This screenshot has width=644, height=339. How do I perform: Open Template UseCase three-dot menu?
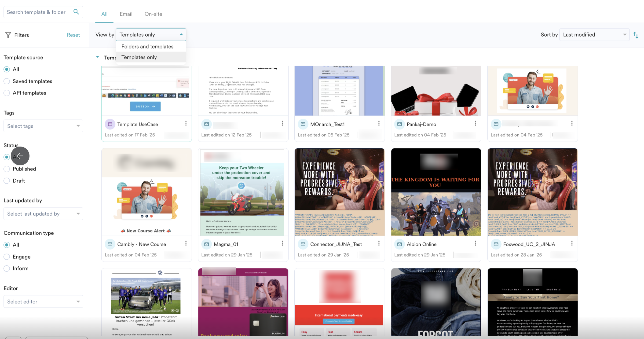(x=186, y=123)
